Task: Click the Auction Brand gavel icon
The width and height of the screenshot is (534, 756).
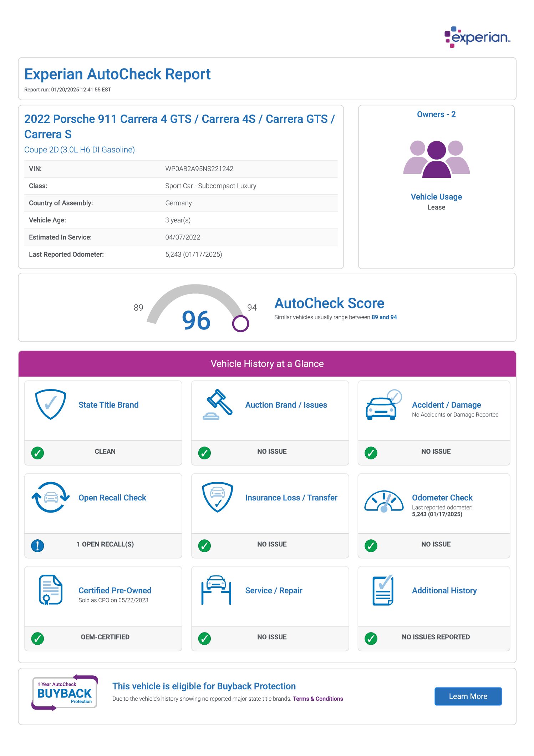Action: tap(217, 404)
